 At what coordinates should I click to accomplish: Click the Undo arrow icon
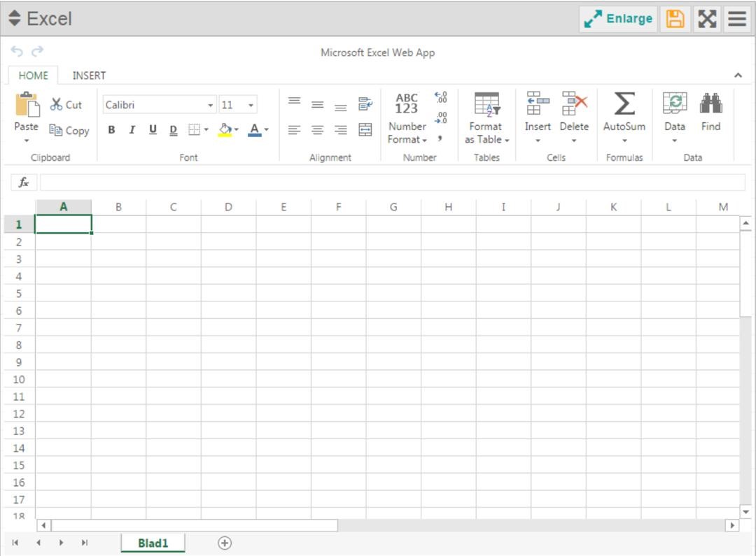tap(17, 50)
